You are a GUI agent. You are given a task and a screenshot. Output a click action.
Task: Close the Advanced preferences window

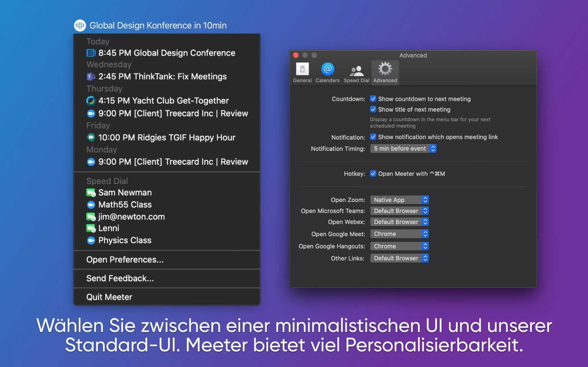[x=296, y=55]
